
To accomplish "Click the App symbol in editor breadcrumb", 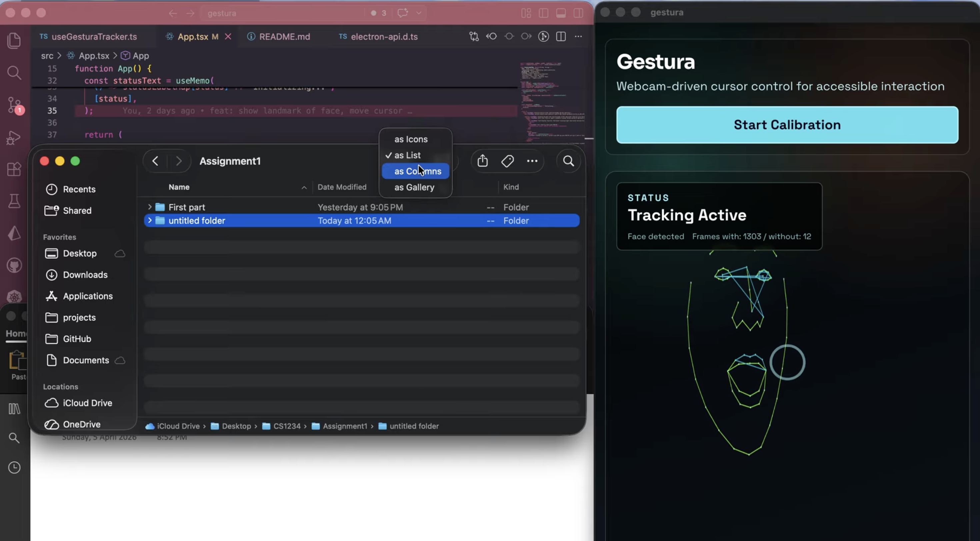I will tap(135, 56).
